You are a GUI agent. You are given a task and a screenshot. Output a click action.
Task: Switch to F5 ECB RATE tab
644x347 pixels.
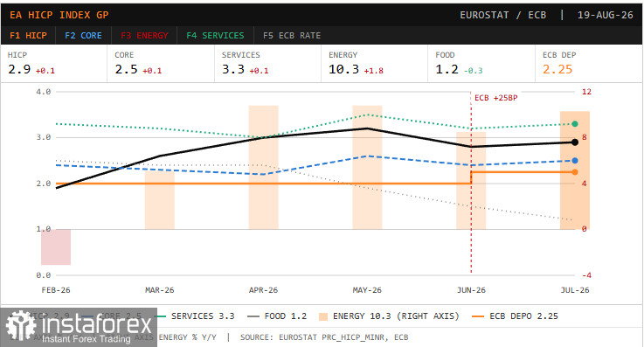coord(292,35)
